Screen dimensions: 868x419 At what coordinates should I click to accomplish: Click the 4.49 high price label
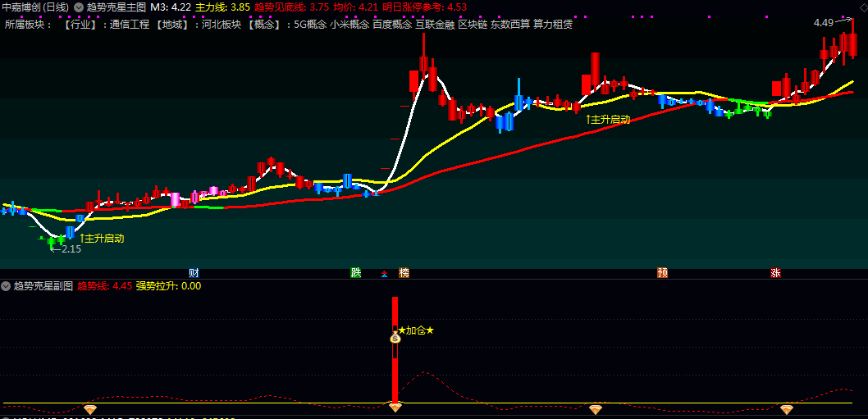823,23
